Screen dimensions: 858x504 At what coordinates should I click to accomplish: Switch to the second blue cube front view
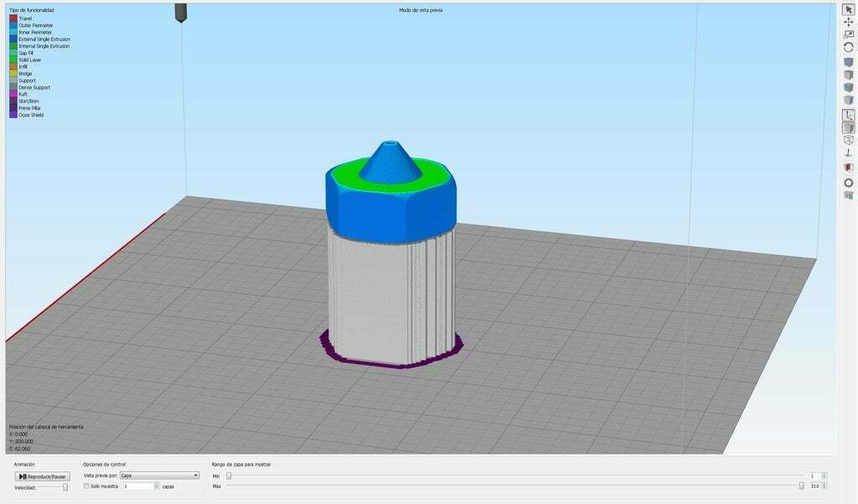pos(848,87)
